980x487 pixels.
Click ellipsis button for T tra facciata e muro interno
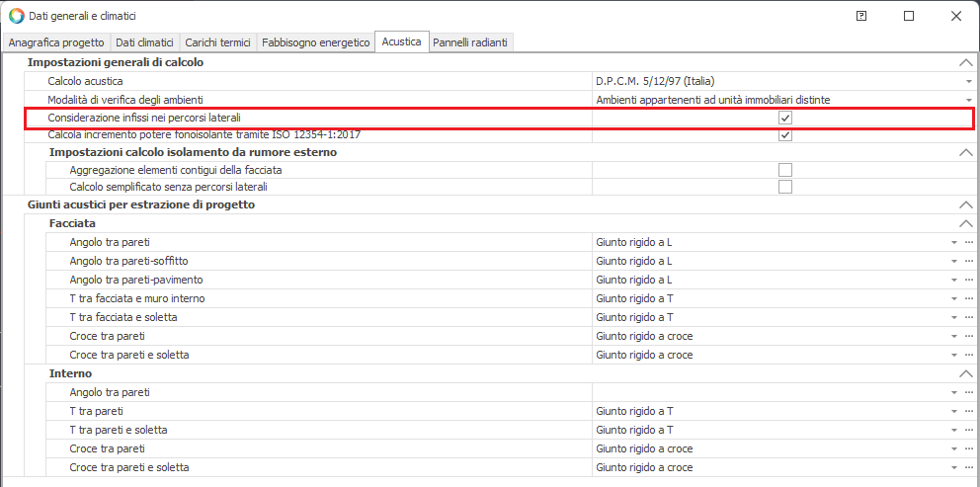point(968,298)
